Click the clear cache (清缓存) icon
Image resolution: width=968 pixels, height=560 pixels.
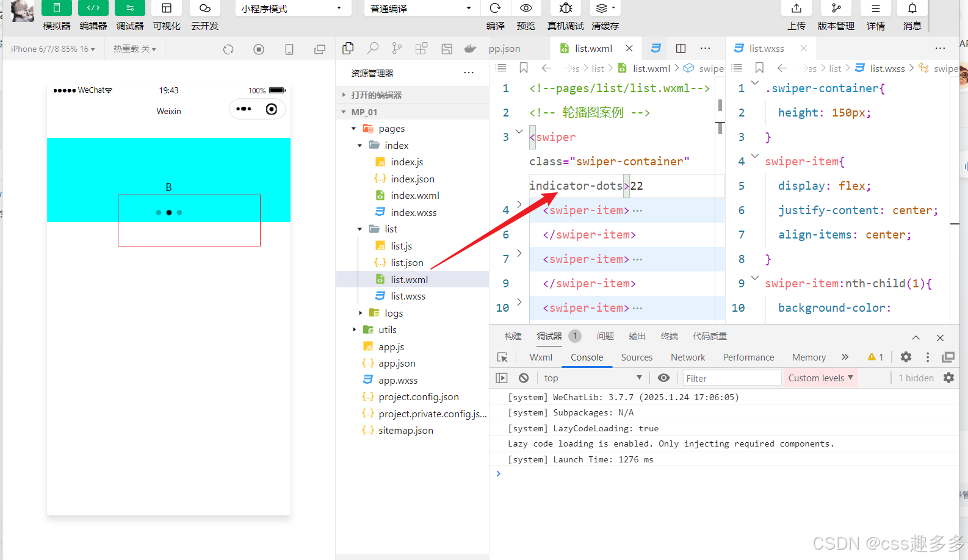(x=605, y=8)
